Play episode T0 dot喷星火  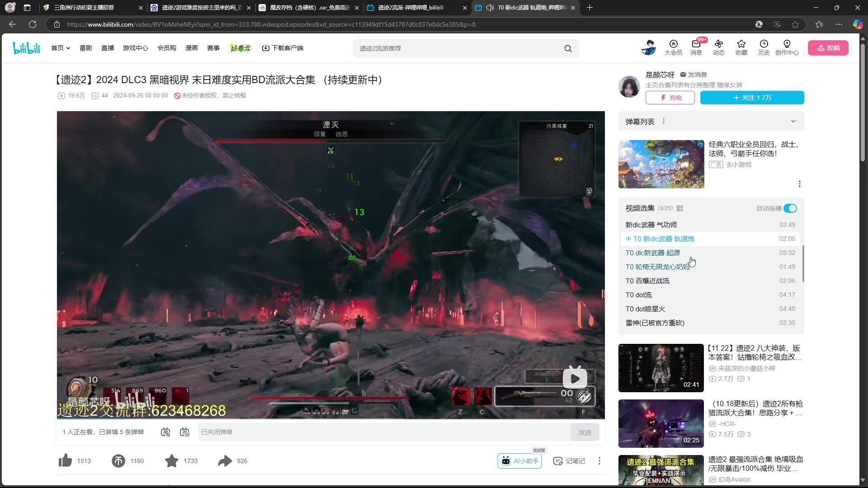[710, 309]
